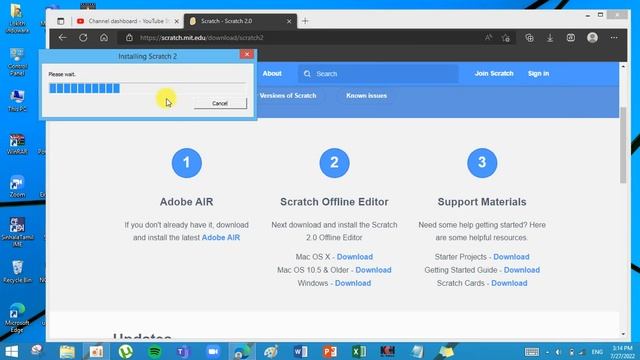Download editor for Mac OS 10.5 & Older
640x360 pixels.
click(373, 270)
